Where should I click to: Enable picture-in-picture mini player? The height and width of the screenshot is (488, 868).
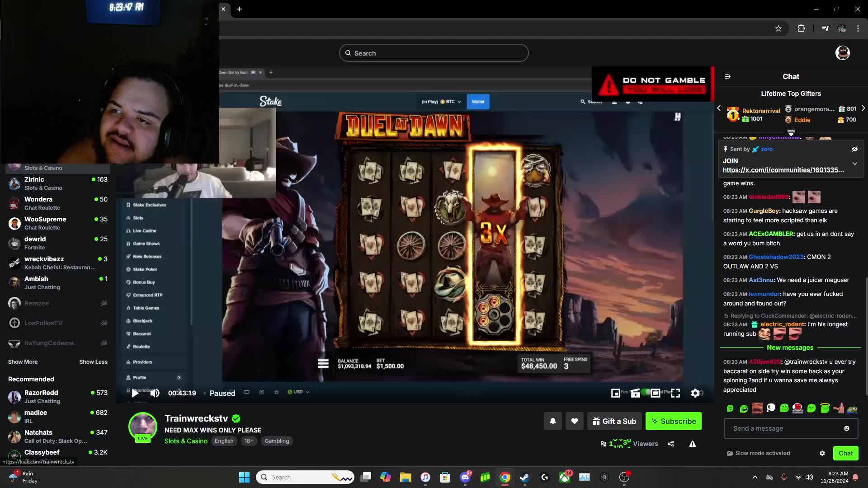pyautogui.click(x=615, y=394)
